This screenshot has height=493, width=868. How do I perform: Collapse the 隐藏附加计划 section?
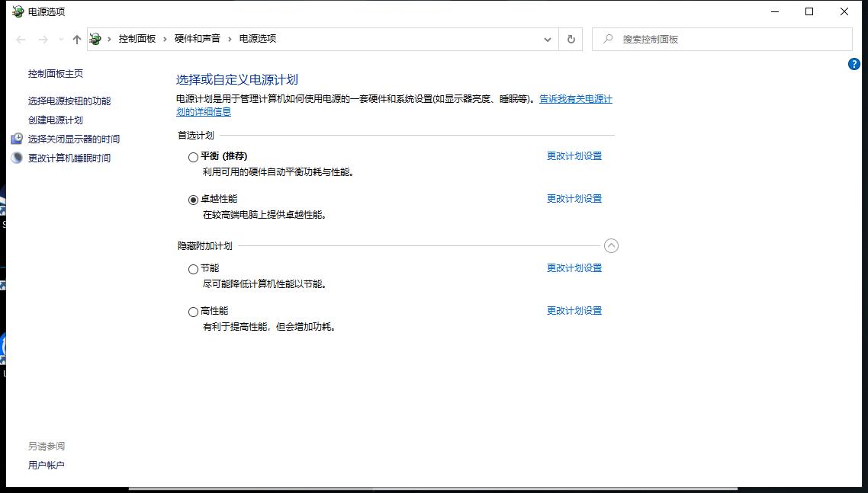[x=611, y=245]
